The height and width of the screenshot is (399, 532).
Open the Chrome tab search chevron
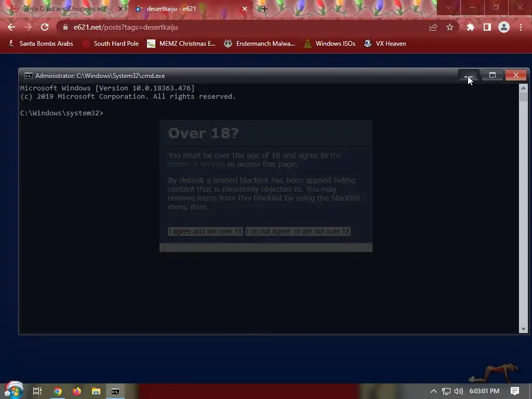(448, 7)
